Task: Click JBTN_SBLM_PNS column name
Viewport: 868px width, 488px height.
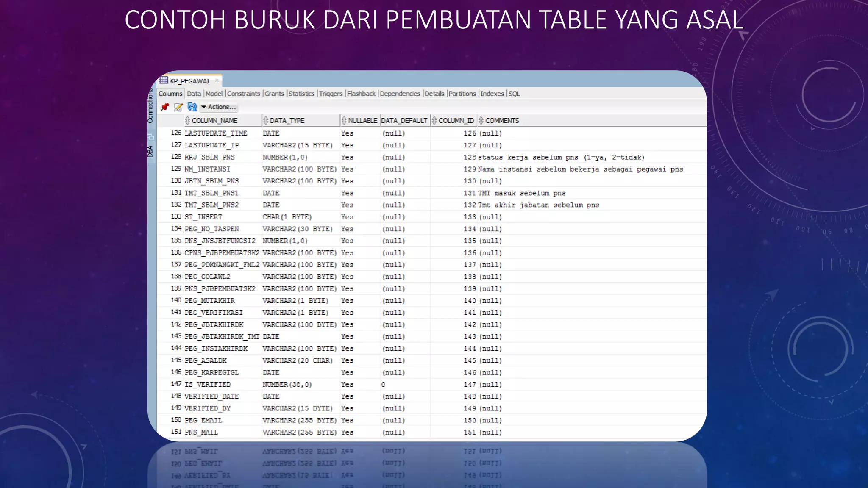Action: [211, 181]
